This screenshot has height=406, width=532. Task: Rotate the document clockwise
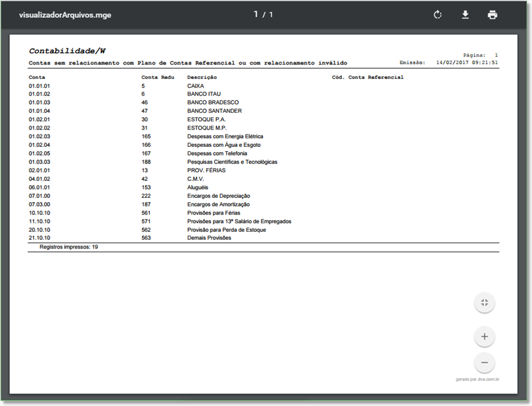[x=438, y=15]
